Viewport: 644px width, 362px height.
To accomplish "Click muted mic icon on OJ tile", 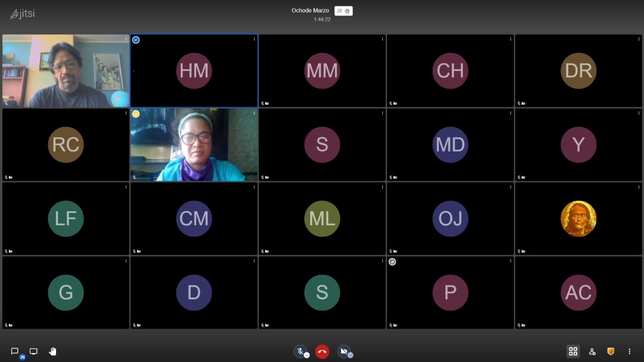I will pos(391,252).
